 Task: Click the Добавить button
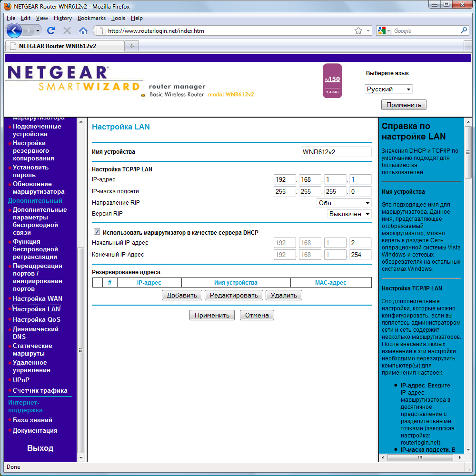point(182,295)
